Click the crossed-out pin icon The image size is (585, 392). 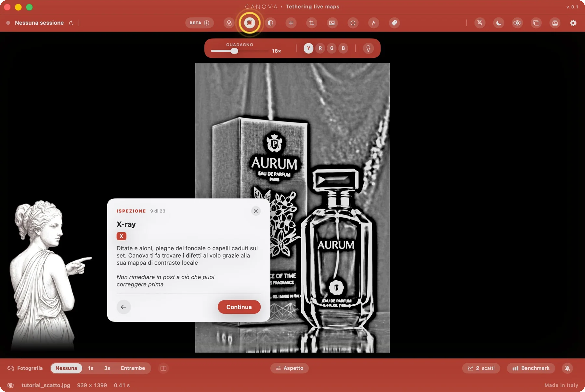click(x=480, y=23)
